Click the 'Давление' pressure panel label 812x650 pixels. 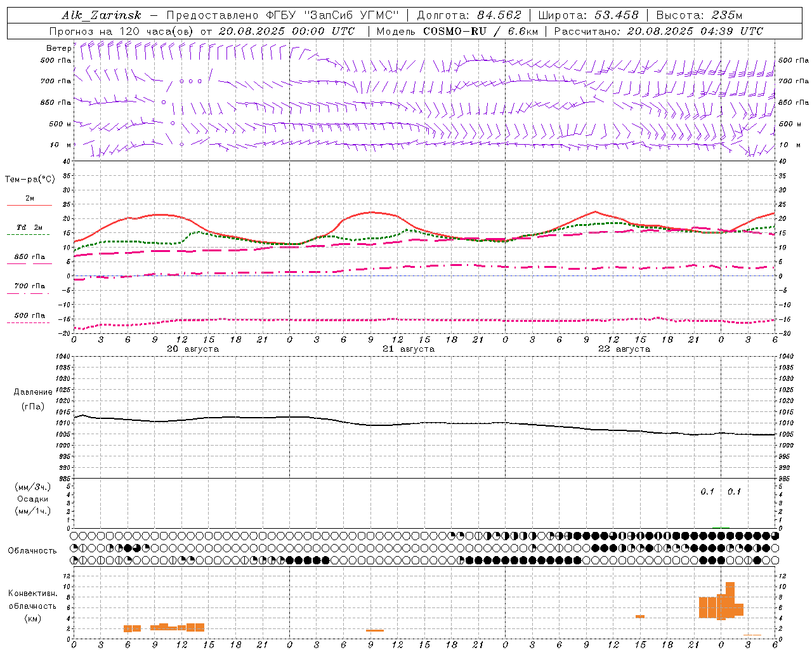coord(33,392)
